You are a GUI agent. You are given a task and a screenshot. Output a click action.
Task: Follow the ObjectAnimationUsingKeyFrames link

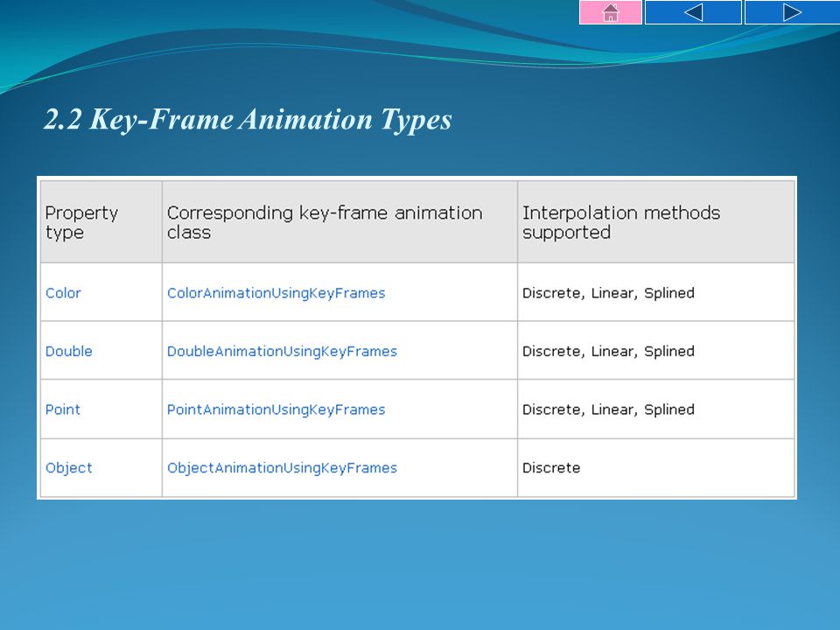(x=282, y=468)
